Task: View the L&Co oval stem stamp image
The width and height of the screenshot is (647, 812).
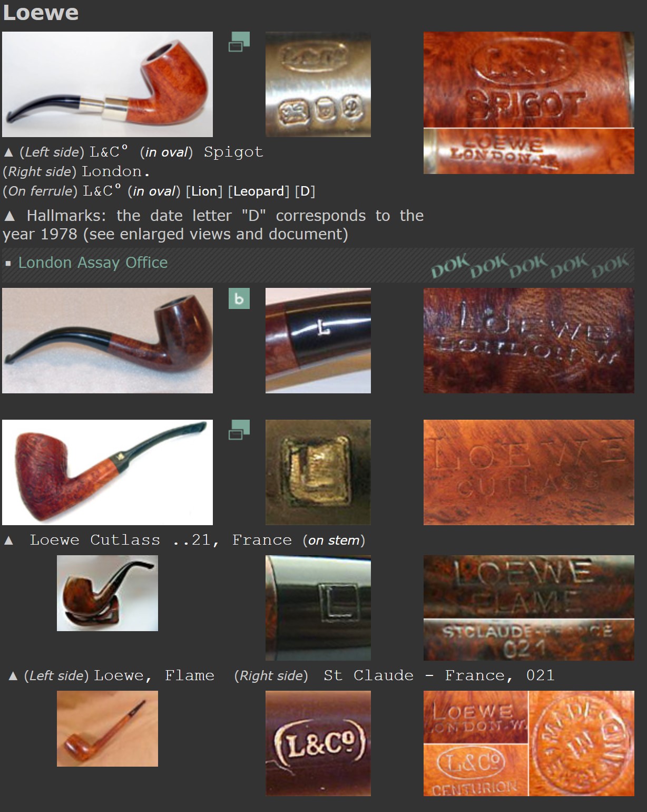Action: tap(318, 743)
